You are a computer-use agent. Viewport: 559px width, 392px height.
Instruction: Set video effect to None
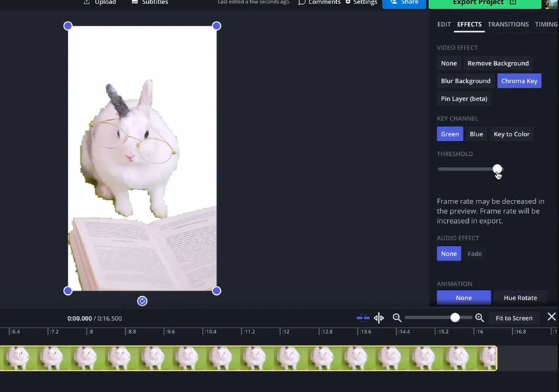(449, 63)
